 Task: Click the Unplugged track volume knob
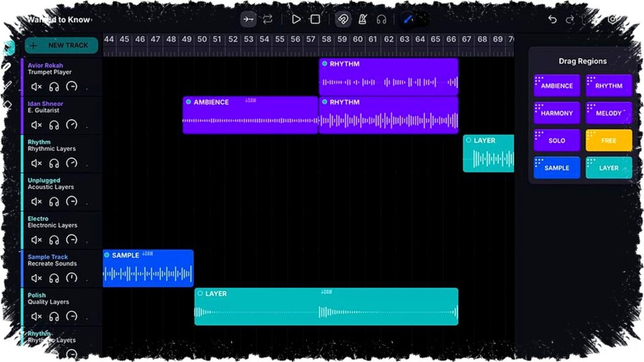pyautogui.click(x=72, y=201)
